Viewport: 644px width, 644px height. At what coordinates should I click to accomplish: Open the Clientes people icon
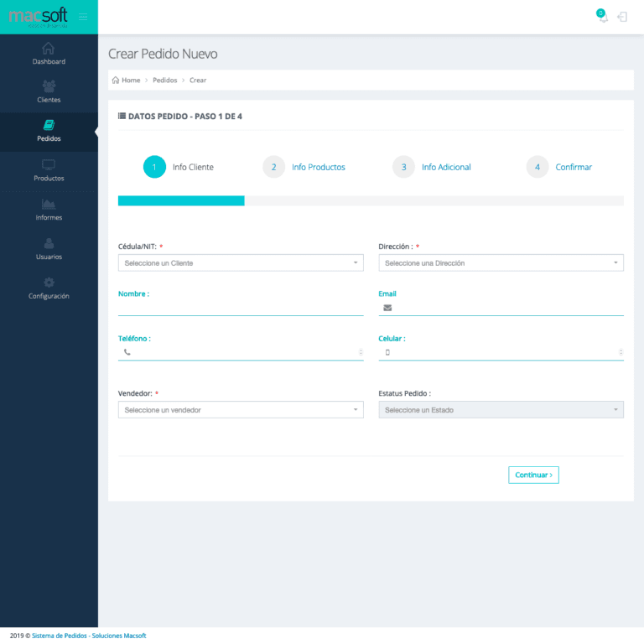pos(49,86)
